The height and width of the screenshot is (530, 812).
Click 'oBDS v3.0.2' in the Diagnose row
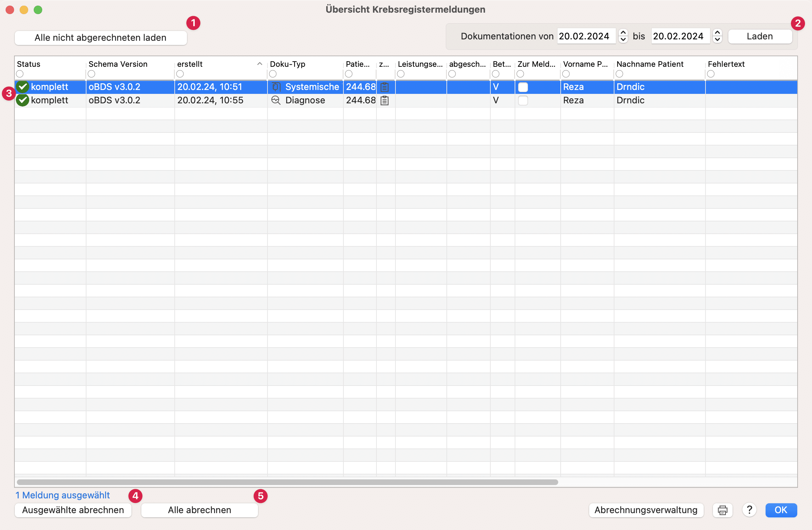(x=114, y=100)
